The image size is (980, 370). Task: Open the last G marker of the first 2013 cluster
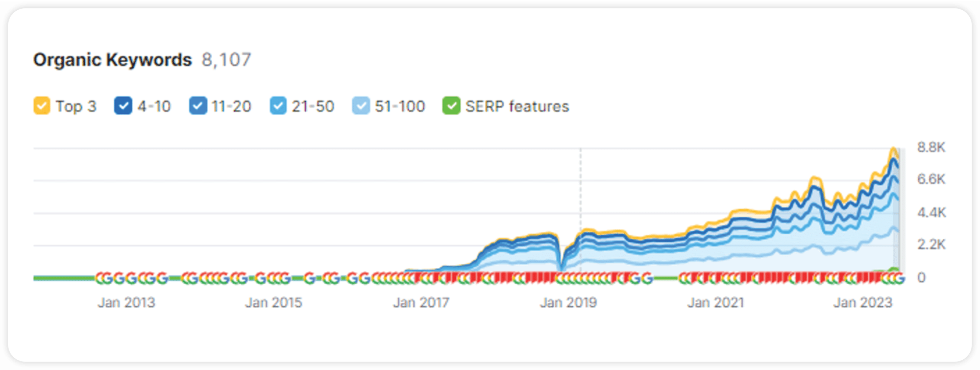coord(162,279)
